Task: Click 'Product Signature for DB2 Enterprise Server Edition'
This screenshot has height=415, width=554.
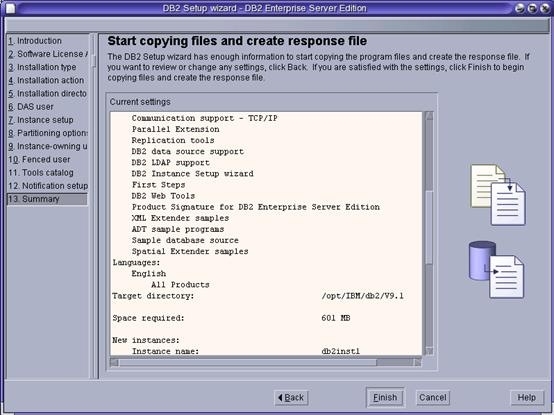Action: (256, 207)
